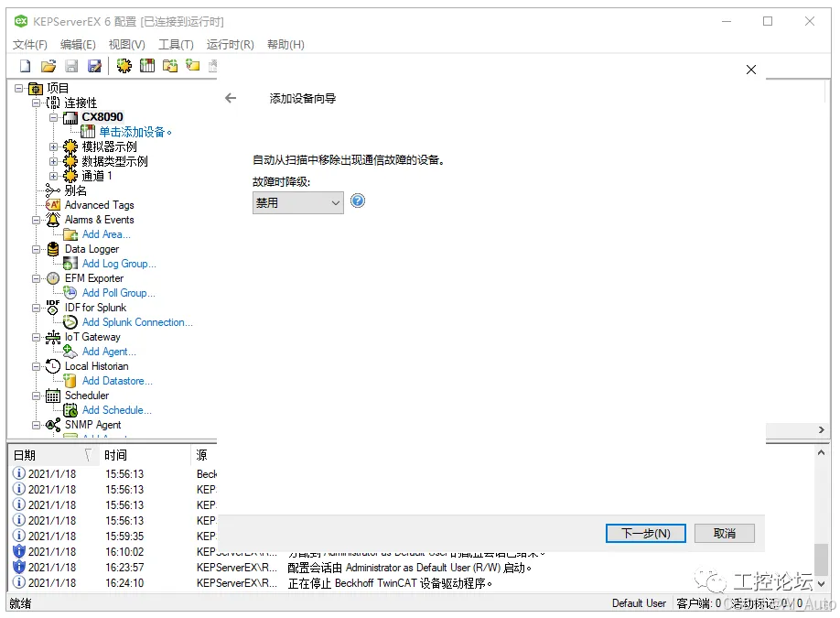Open the 编辑(E) menu

point(78,45)
